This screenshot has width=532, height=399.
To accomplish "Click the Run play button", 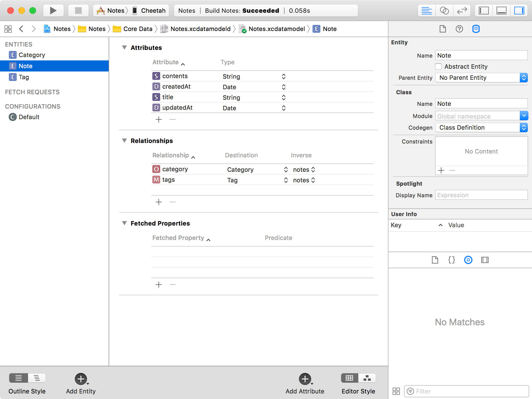I will coord(53,11).
